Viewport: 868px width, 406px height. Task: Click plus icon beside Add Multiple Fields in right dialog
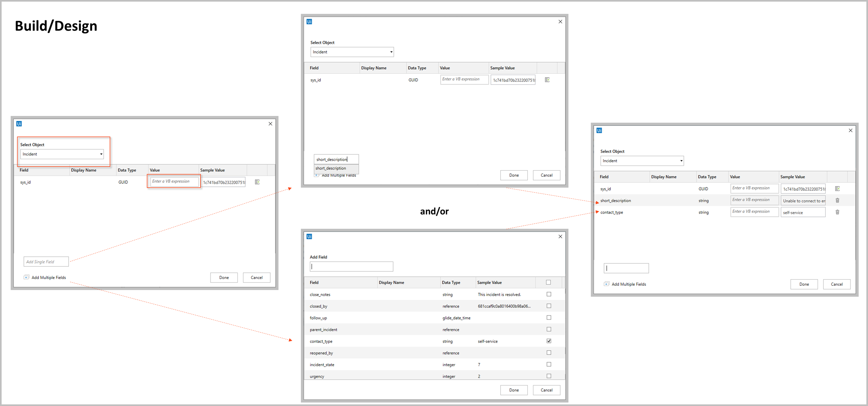[x=606, y=284]
